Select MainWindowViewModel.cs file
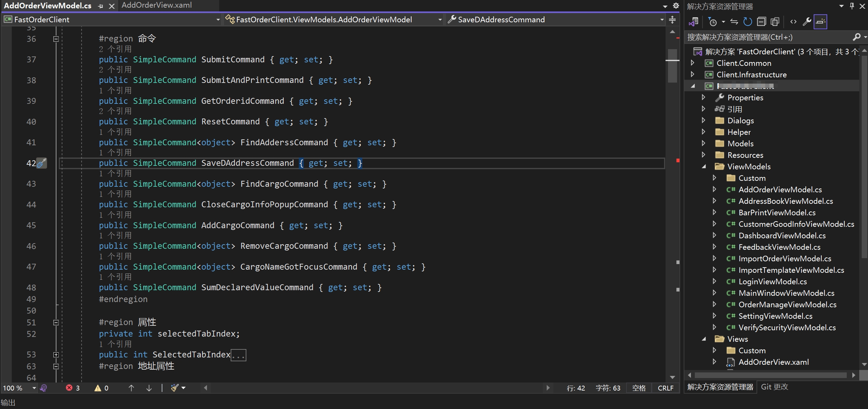 point(786,293)
